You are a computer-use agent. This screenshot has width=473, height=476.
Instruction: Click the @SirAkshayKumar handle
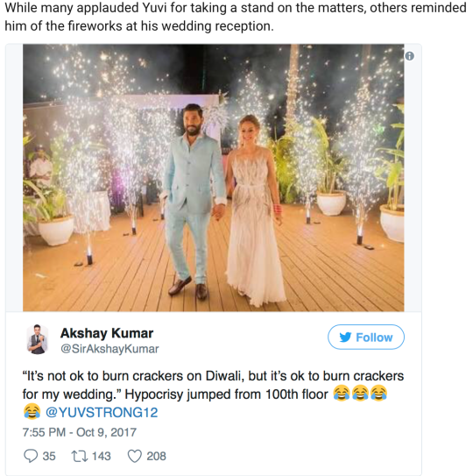click(x=109, y=349)
